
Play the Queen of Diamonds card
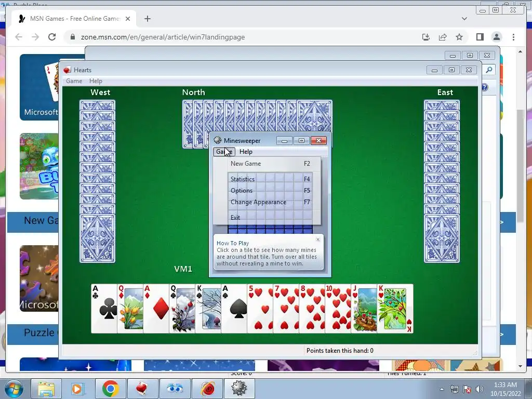pos(130,309)
